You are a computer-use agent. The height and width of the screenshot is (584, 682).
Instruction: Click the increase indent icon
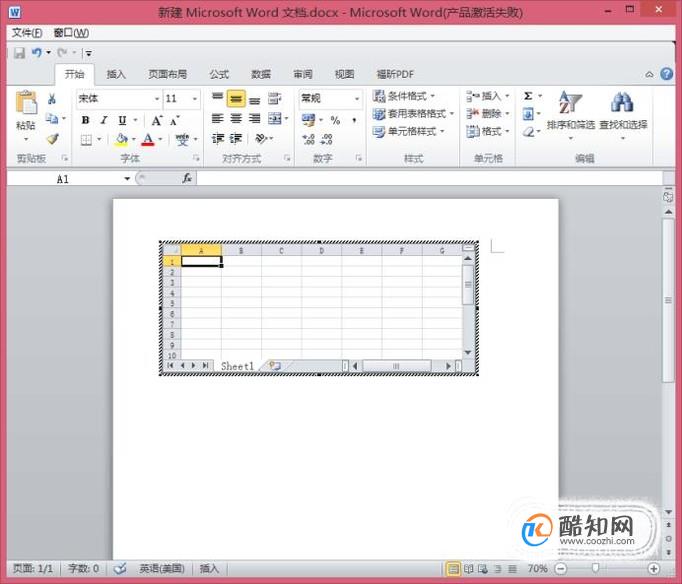coord(236,139)
